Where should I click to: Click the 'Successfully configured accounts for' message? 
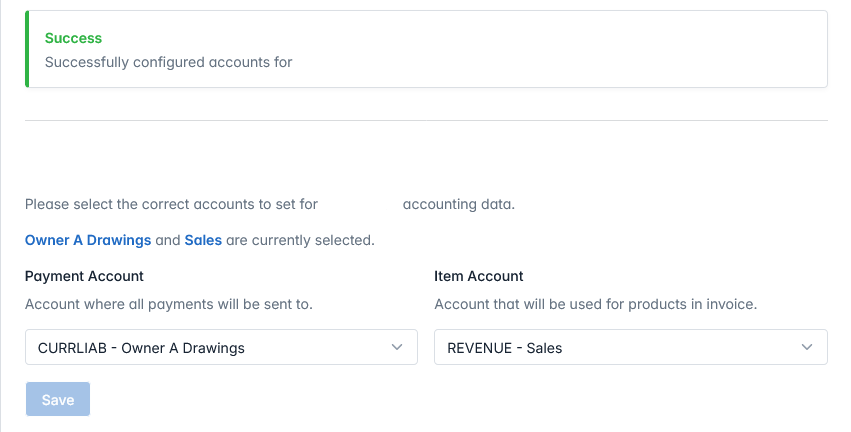tap(168, 62)
